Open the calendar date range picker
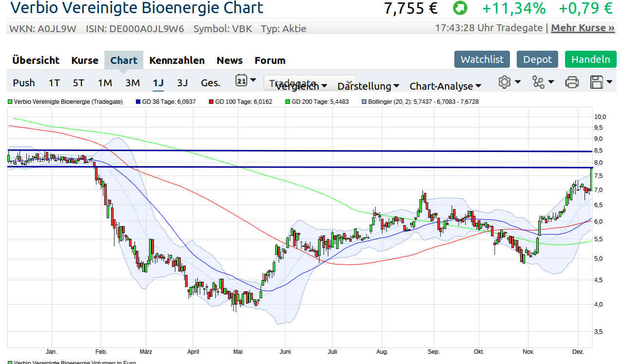 [246, 81]
